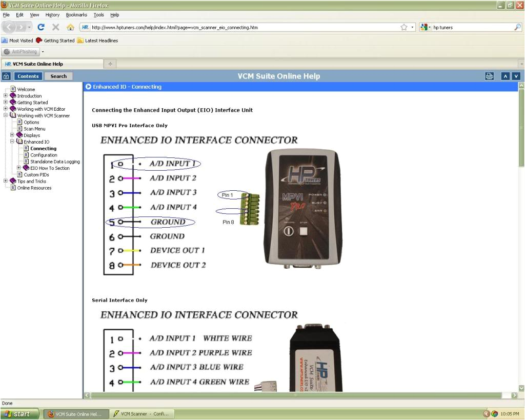Image resolution: width=525 pixels, height=420 pixels.
Task: Open Firefox home page via the Home icon
Action: 70,27
